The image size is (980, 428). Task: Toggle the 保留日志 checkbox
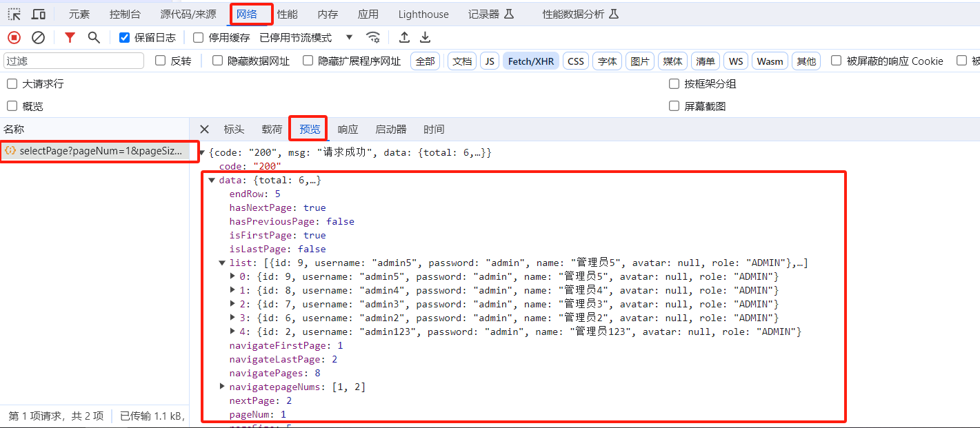pos(124,37)
